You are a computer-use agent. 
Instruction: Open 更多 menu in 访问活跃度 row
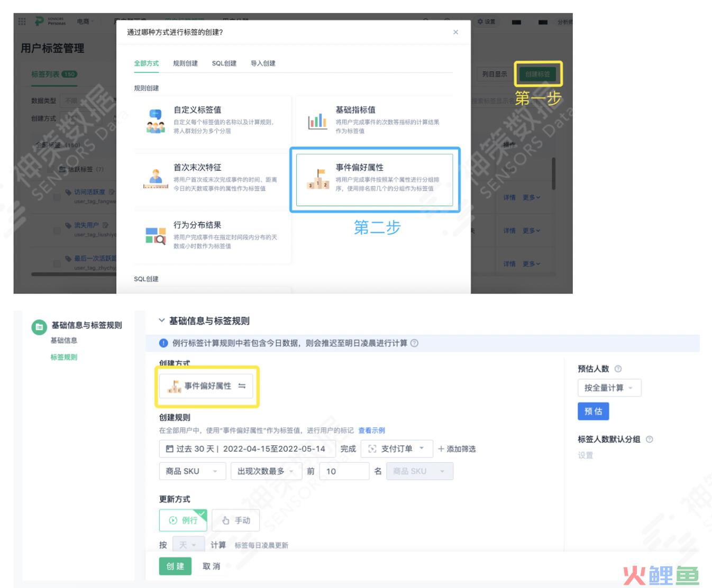tap(532, 197)
